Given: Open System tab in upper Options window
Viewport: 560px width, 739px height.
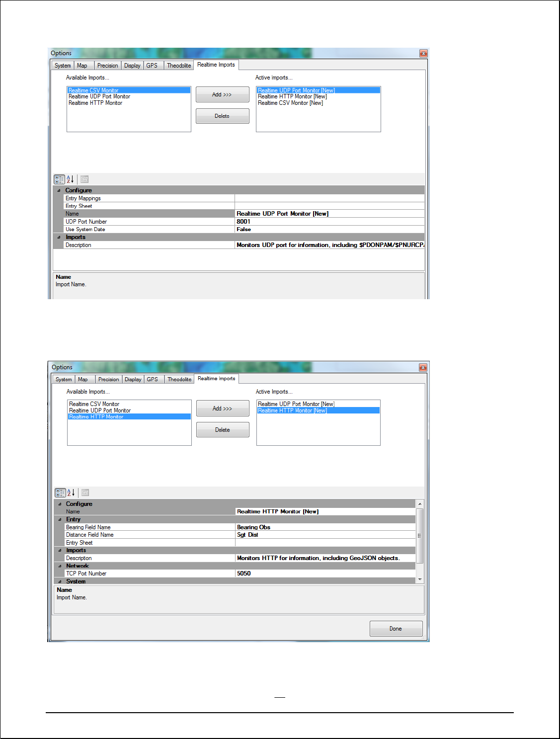Looking at the screenshot, I should (x=63, y=66).
